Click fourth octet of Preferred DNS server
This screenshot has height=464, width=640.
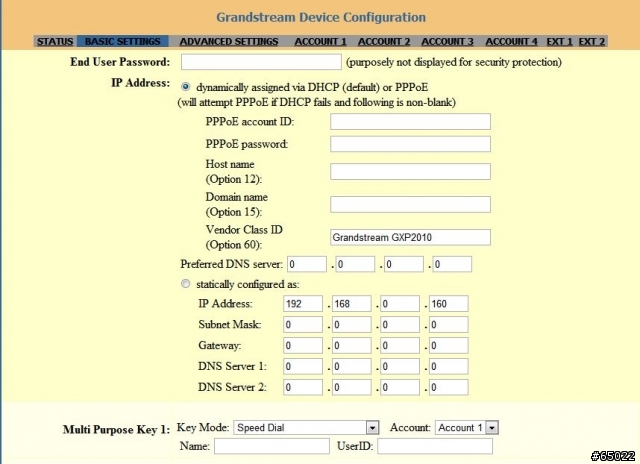[452, 264]
